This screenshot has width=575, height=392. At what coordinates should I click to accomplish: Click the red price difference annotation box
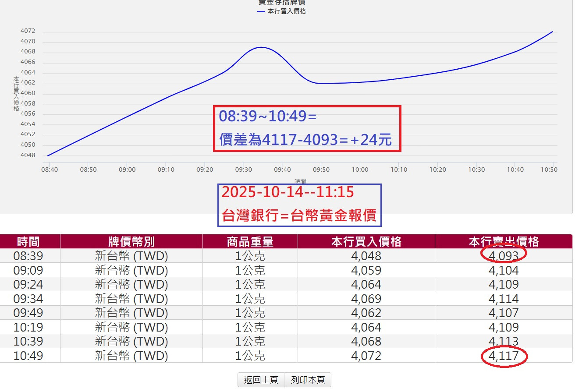tap(307, 129)
